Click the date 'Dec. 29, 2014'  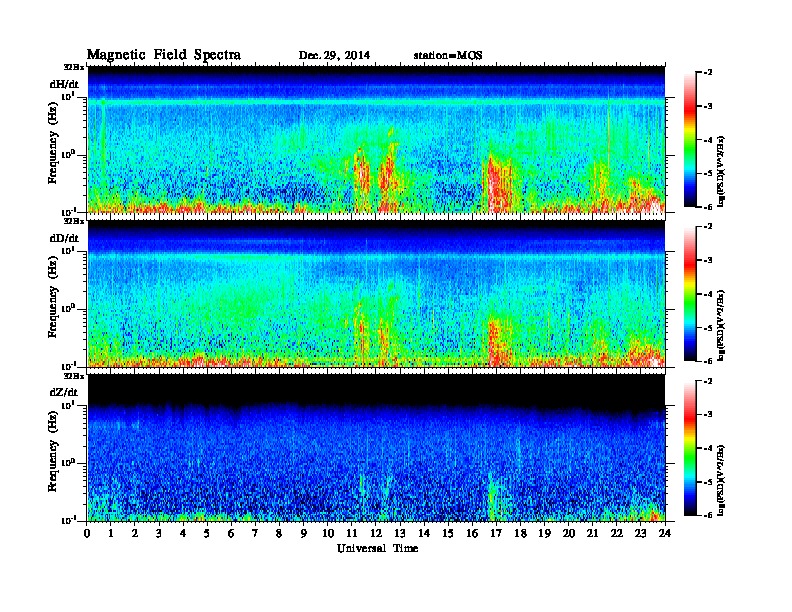pos(334,56)
